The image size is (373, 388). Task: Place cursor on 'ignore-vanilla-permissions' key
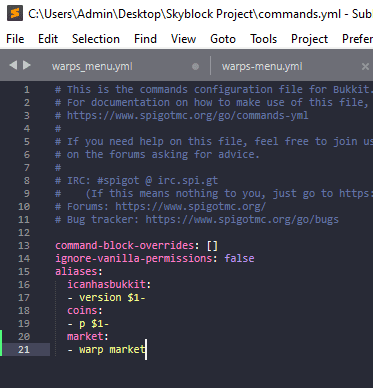134,258
